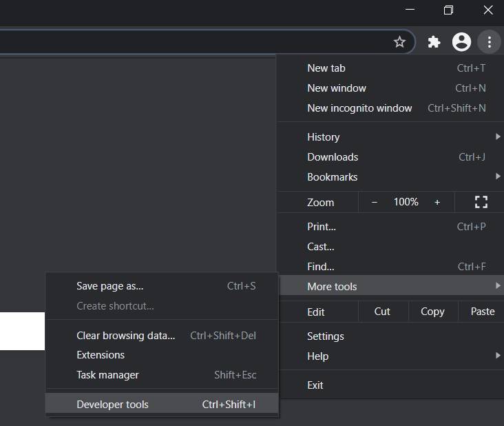Click the bookmark star icon
504x426 pixels.
click(399, 42)
